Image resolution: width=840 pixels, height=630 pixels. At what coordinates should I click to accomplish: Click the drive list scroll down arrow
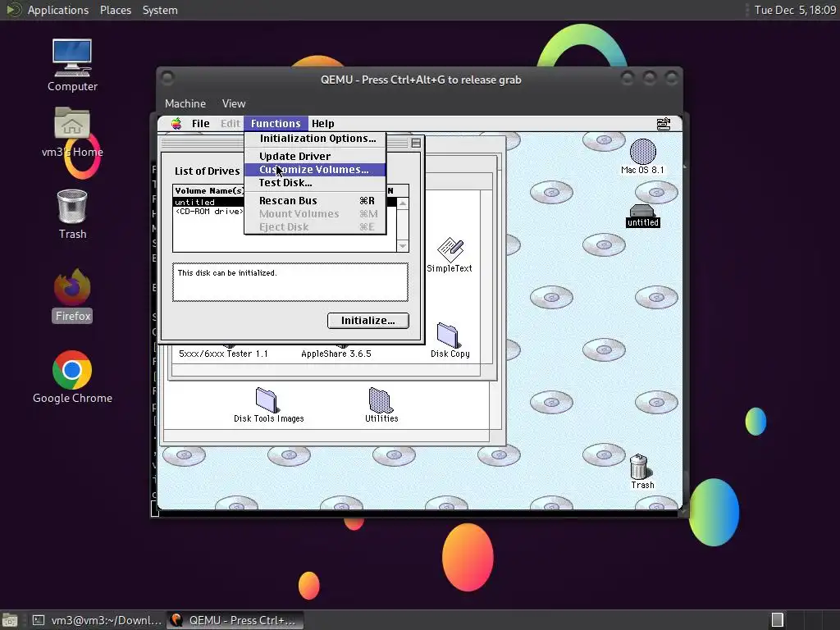pyautogui.click(x=402, y=246)
